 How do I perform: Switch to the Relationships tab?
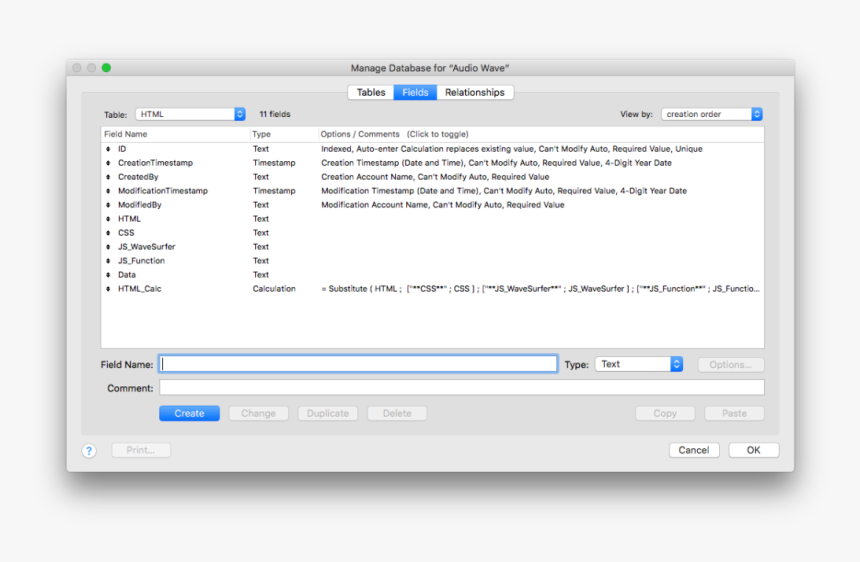tap(475, 92)
